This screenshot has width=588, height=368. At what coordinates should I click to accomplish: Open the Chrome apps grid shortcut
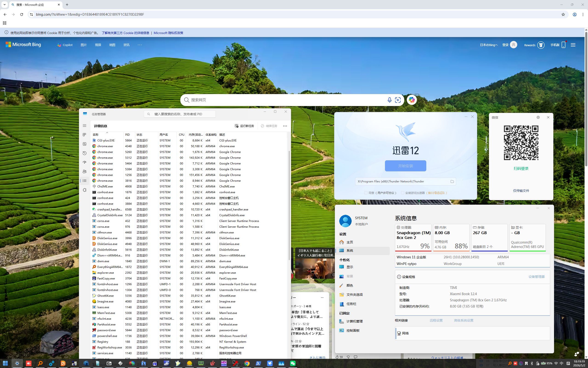(x=4, y=23)
